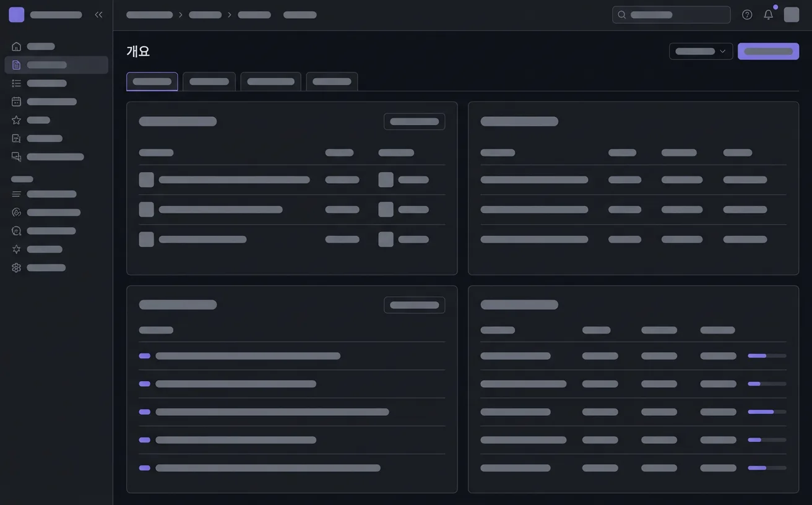Click the outlined button in top-left card
This screenshot has width=812, height=505.
(414, 121)
